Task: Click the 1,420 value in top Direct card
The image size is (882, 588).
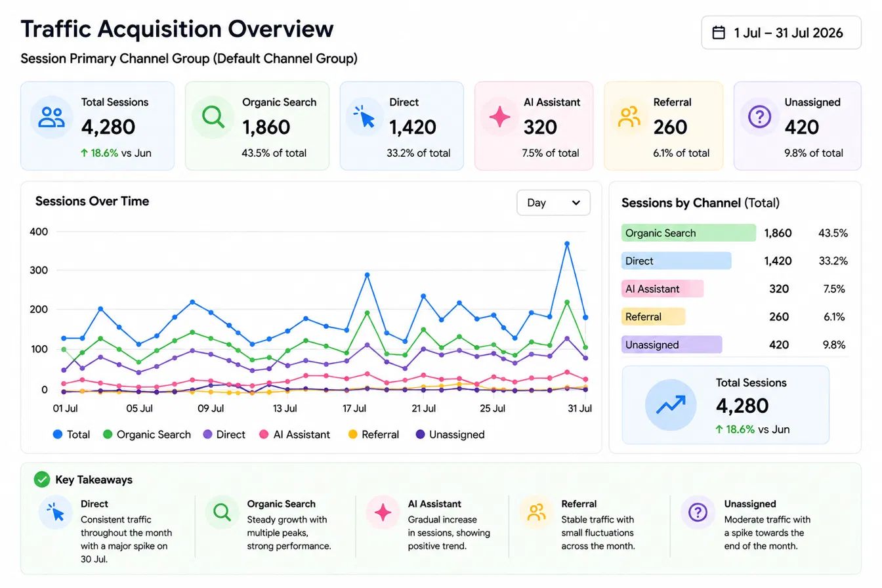Action: pyautogui.click(x=413, y=127)
